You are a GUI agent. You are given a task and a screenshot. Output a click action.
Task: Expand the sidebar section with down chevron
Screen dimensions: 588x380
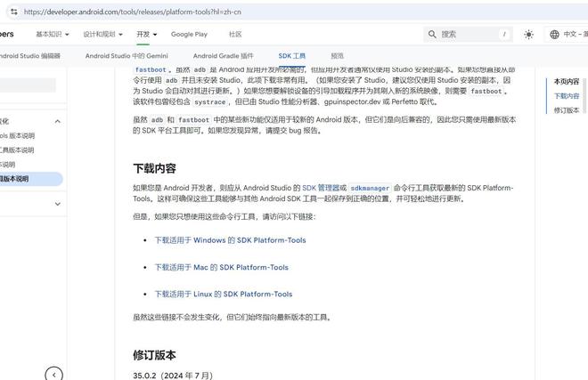pos(57,204)
